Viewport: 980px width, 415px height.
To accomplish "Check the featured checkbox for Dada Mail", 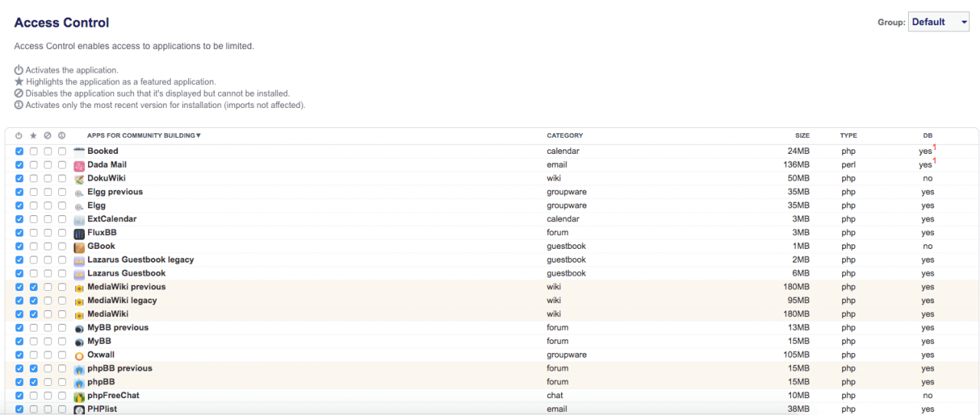I will [34, 165].
